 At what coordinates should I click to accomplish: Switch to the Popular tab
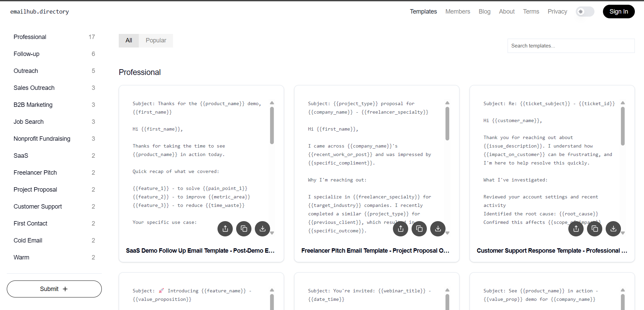156,40
